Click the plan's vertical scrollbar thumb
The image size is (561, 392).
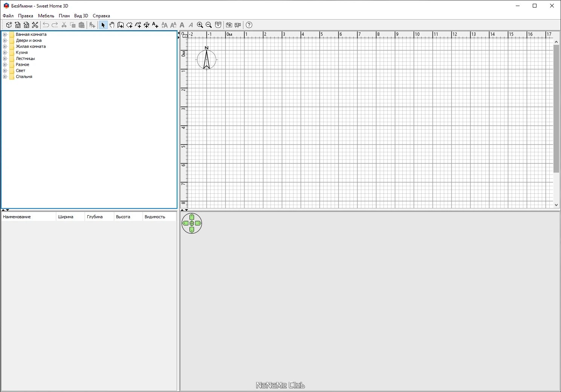556,109
